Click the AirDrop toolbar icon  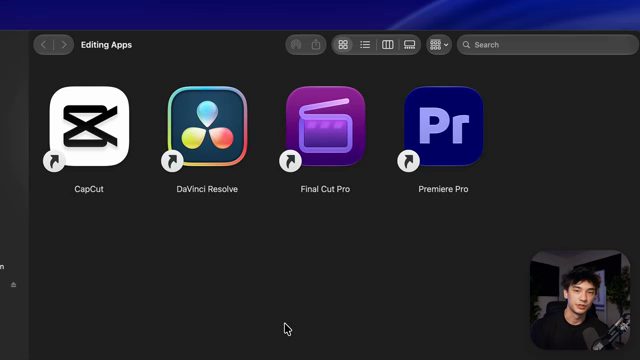[296, 44]
